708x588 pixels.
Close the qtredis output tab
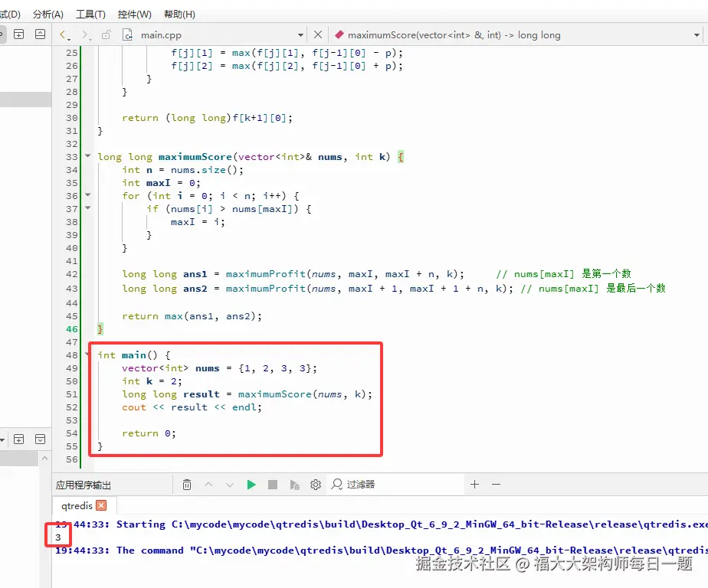[x=102, y=505]
